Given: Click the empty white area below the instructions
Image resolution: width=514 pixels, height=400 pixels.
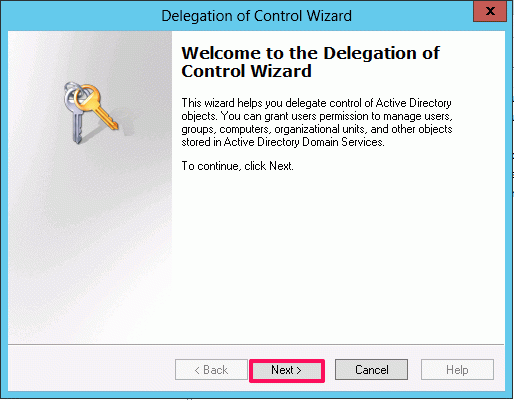Looking at the screenshot, I should (x=337, y=257).
